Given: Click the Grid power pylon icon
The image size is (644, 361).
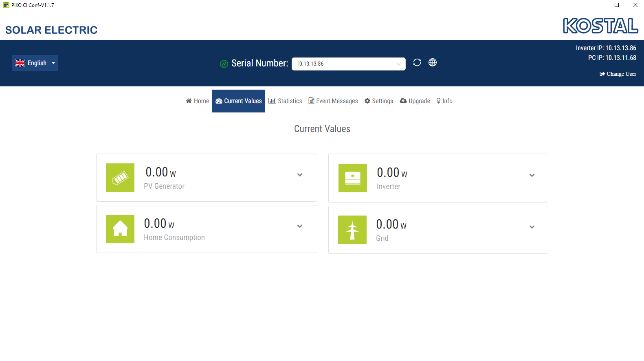Looking at the screenshot, I should pos(352,230).
